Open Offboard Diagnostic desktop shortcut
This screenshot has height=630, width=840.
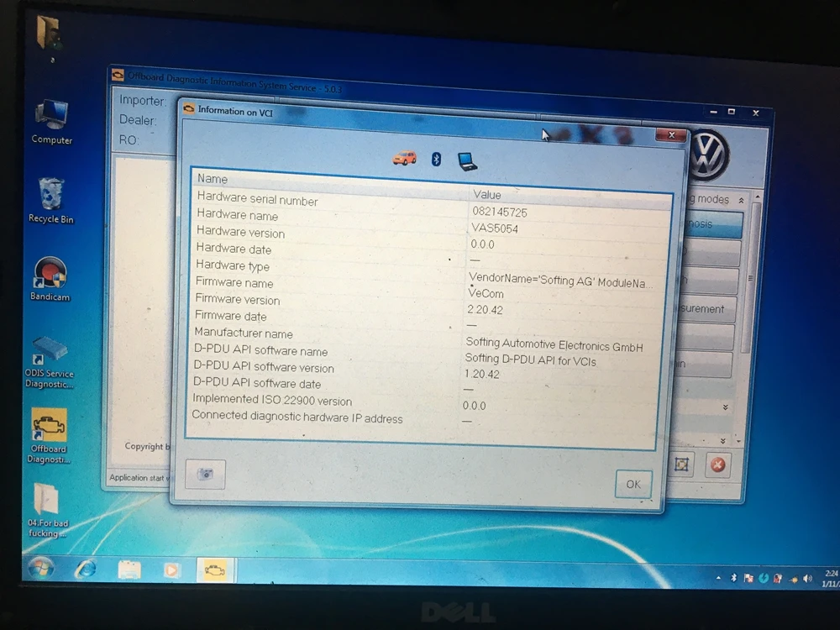[48, 436]
